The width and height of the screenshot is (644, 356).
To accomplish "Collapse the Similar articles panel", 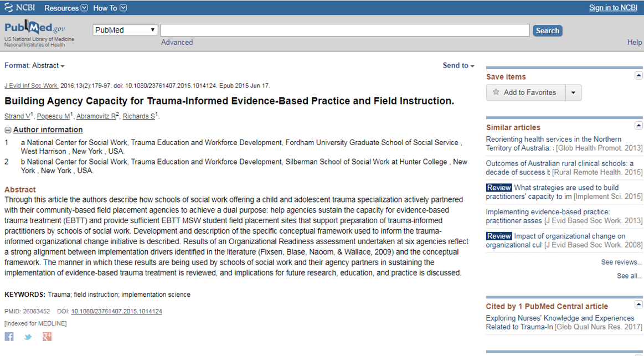I will (x=638, y=126).
